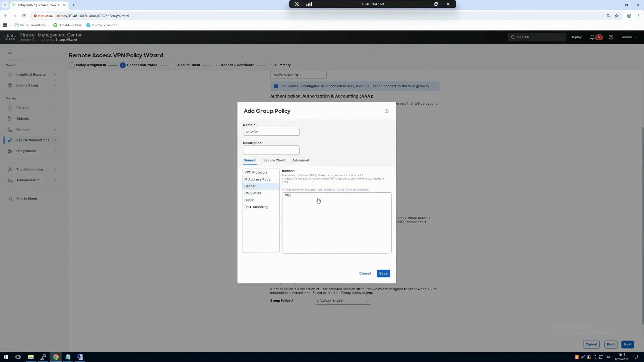Expand the Devices sidebar menu
This screenshot has height=362, width=644.
coord(31,129)
